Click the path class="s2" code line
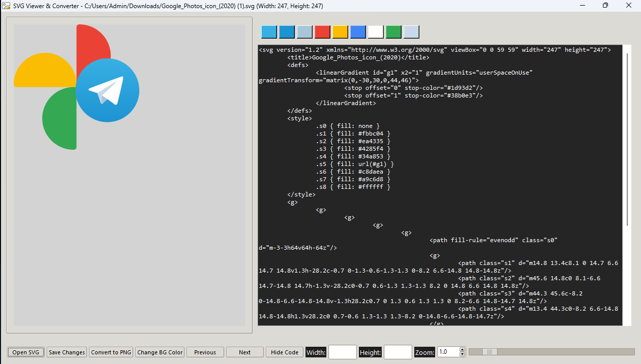The height and width of the screenshot is (364, 641). [x=529, y=278]
